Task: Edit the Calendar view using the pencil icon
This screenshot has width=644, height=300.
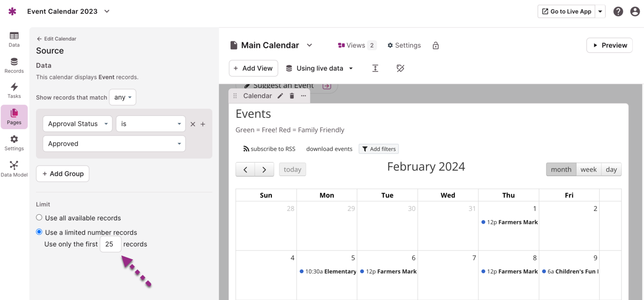Action: tap(280, 96)
